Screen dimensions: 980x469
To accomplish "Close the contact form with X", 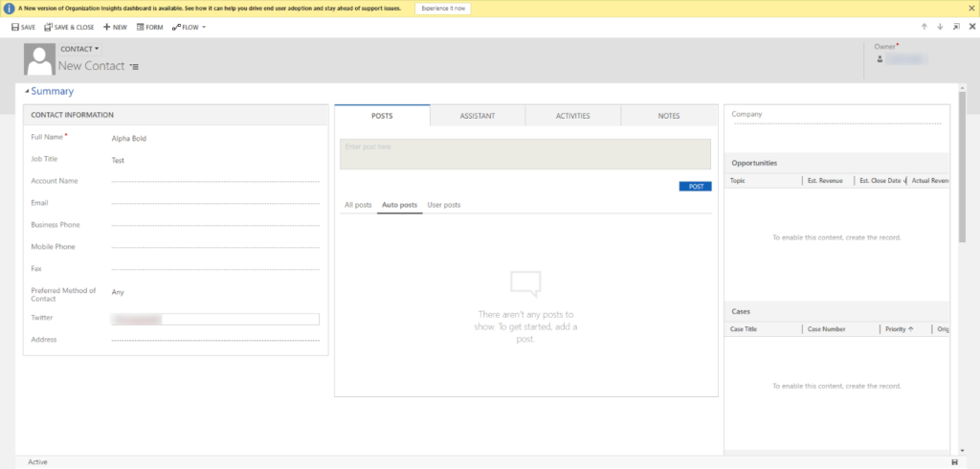I will [972, 27].
